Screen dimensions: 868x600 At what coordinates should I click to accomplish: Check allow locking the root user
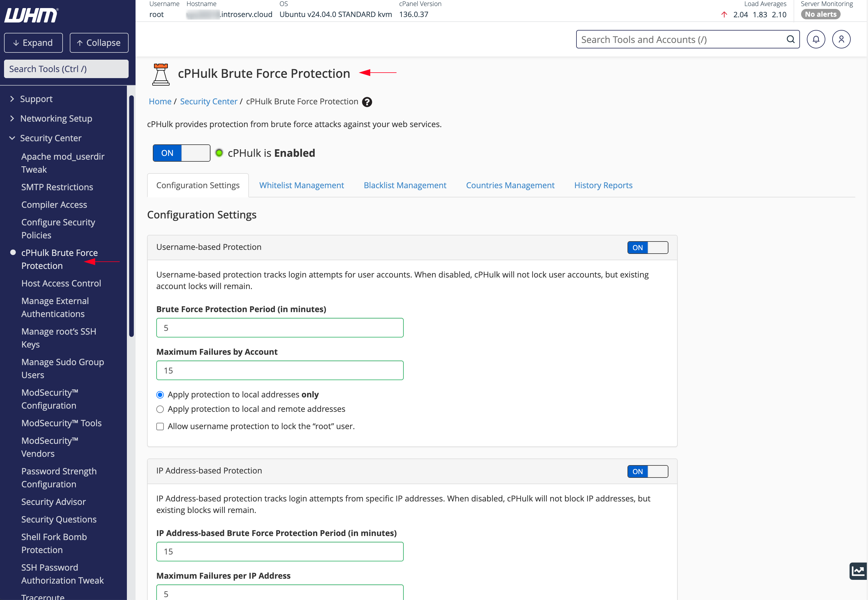coord(160,426)
